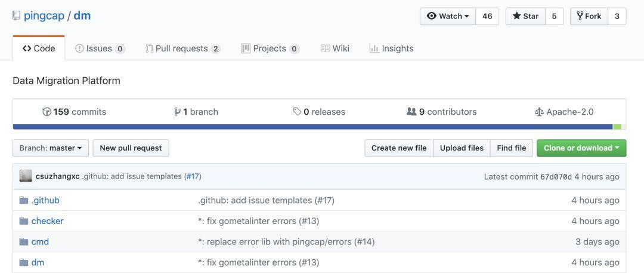Click the contributors people icon
This screenshot has width=644, height=273.
(x=411, y=112)
